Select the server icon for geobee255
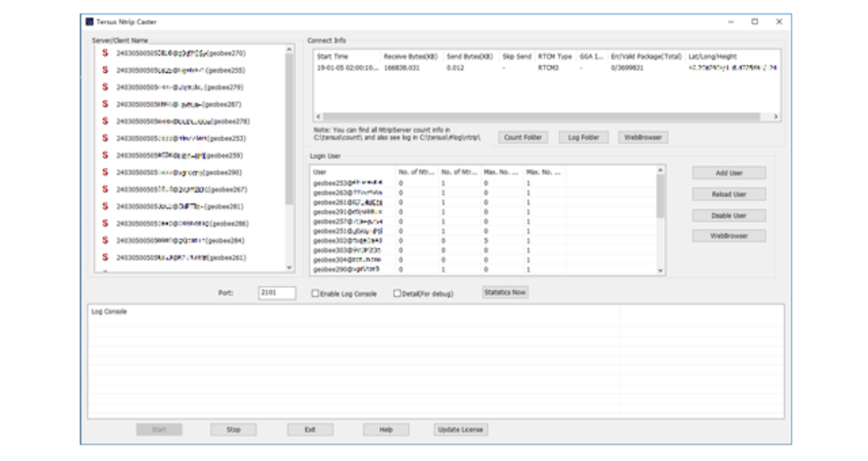 click(x=105, y=70)
